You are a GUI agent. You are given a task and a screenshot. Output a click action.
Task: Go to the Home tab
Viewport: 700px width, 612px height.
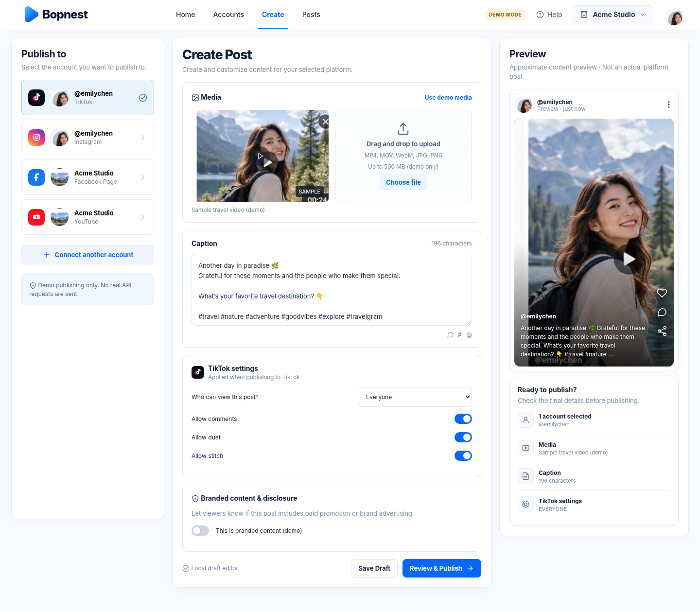[x=186, y=15]
